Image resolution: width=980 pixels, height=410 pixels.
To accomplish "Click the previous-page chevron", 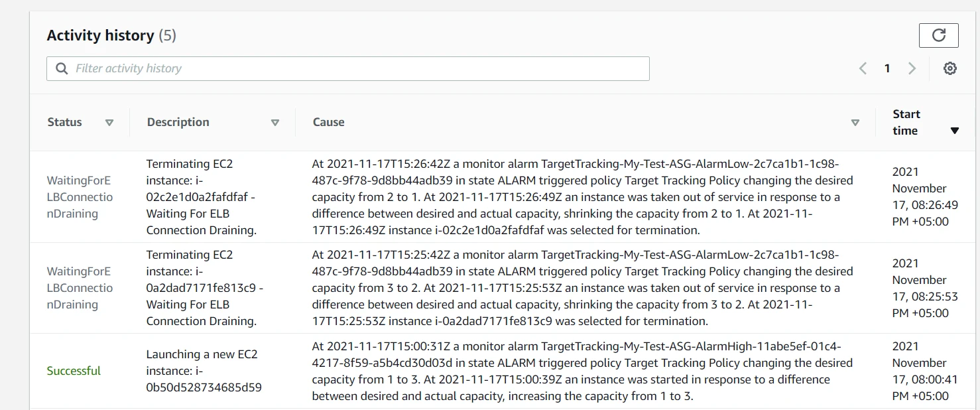I will pyautogui.click(x=863, y=68).
